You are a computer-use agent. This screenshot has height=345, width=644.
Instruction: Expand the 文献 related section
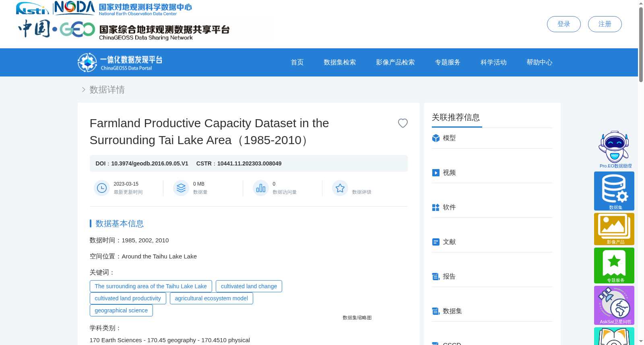(x=492, y=242)
